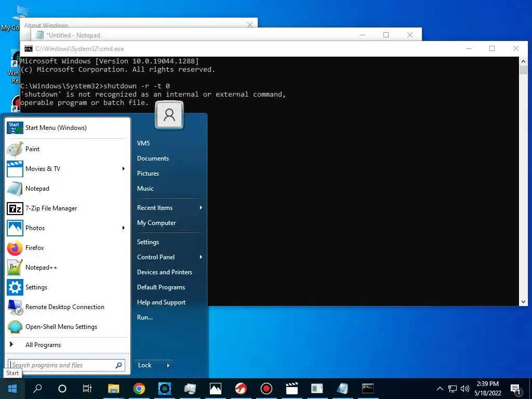The height and width of the screenshot is (399, 532).
Task: Click the Notepad icon in start menu
Action: [x=15, y=189]
